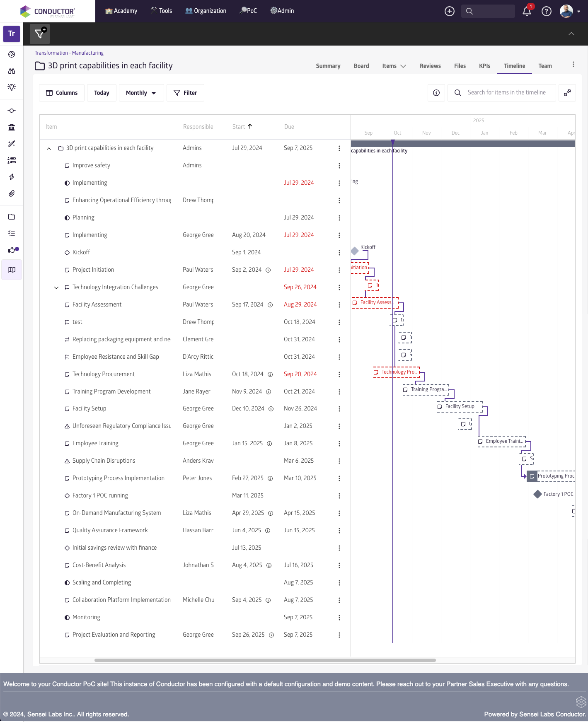The height and width of the screenshot is (722, 588).
Task: Open the KPIs tab
Action: tap(484, 66)
